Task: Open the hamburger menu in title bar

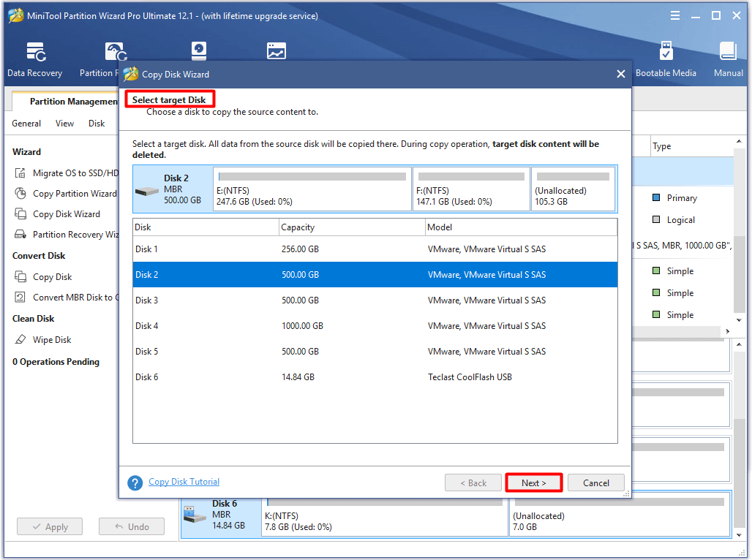Action: [674, 15]
